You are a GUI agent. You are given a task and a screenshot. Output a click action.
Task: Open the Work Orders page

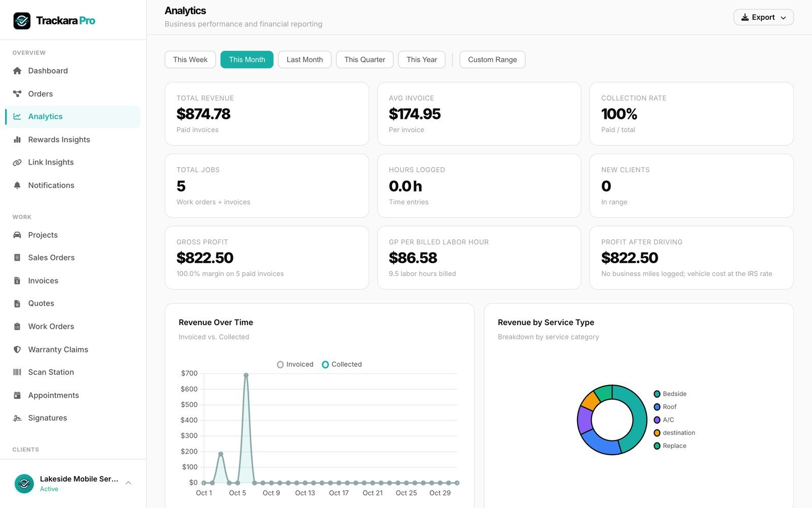[73, 326]
